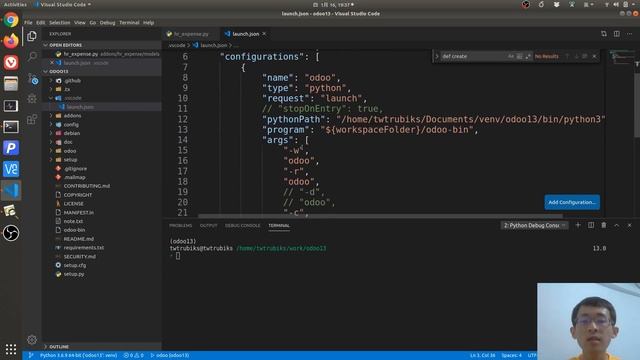Open the Manage gear in activity bar
This screenshot has height=360, width=640.
pyautogui.click(x=32, y=340)
